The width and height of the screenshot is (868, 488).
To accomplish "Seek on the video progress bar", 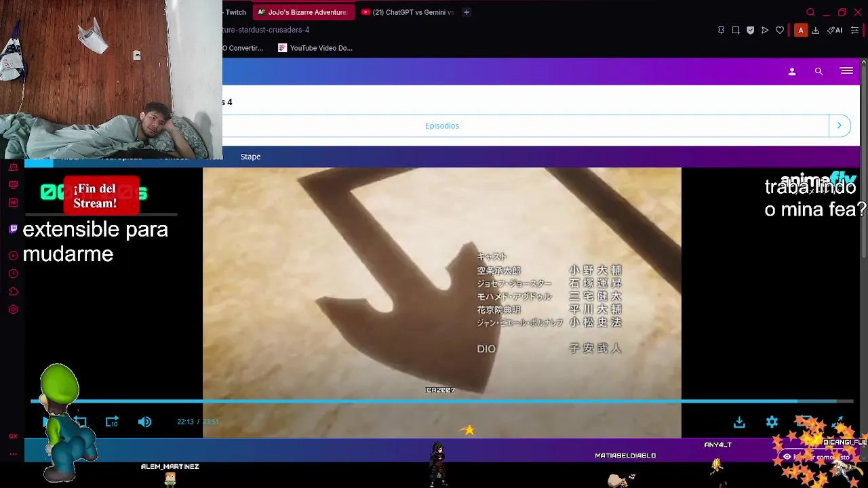I will click(x=441, y=401).
